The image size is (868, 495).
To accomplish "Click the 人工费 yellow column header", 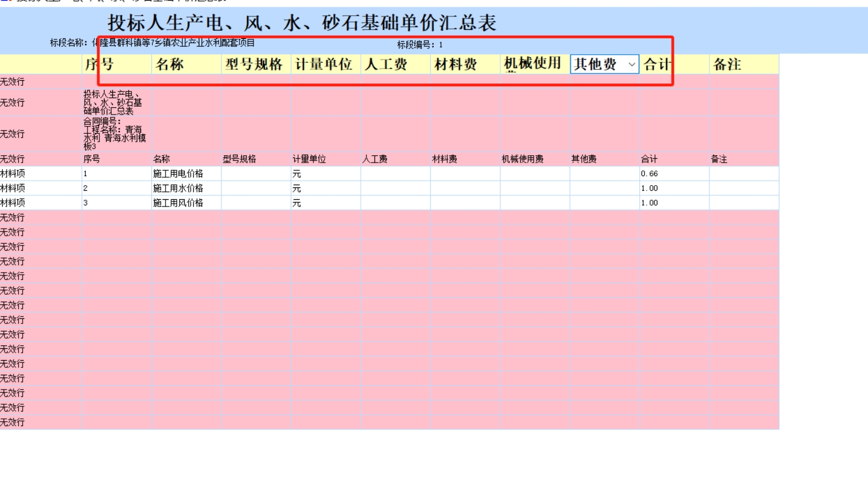I will click(x=395, y=64).
